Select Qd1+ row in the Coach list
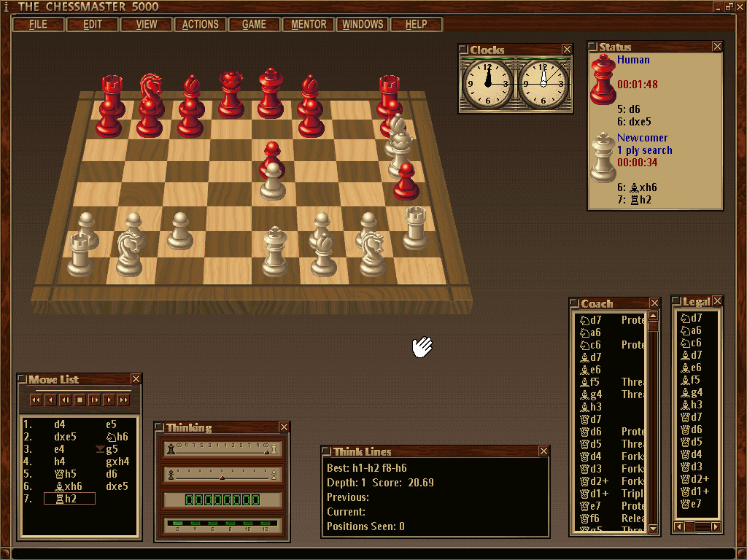Viewport: 747px width, 560px height. pos(612,494)
